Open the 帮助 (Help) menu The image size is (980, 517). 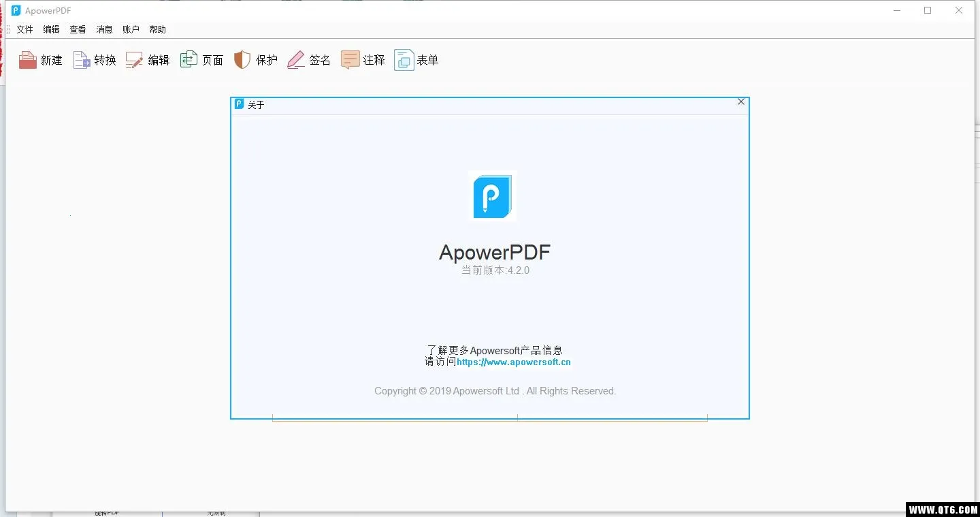click(x=157, y=29)
